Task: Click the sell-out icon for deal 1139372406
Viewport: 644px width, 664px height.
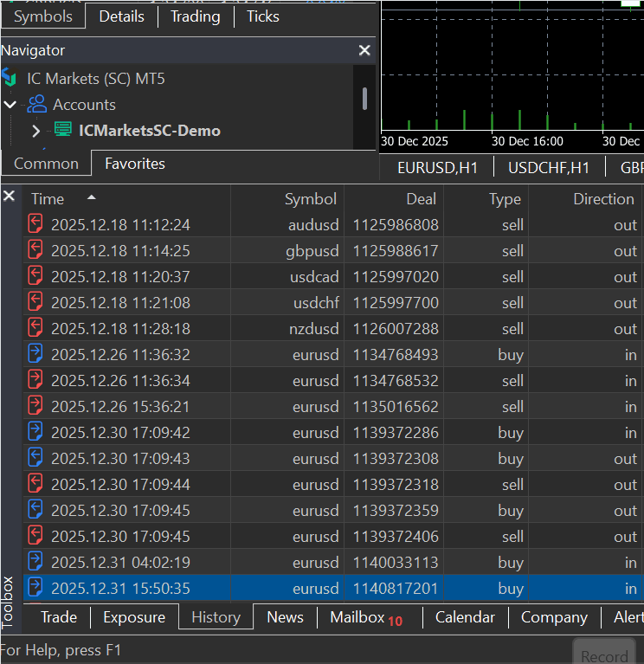Action: point(35,536)
